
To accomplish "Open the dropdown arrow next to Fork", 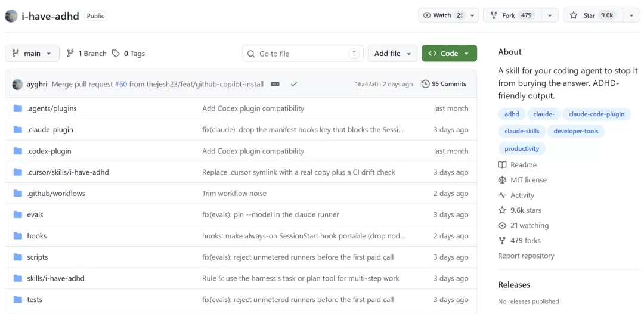I will point(550,15).
